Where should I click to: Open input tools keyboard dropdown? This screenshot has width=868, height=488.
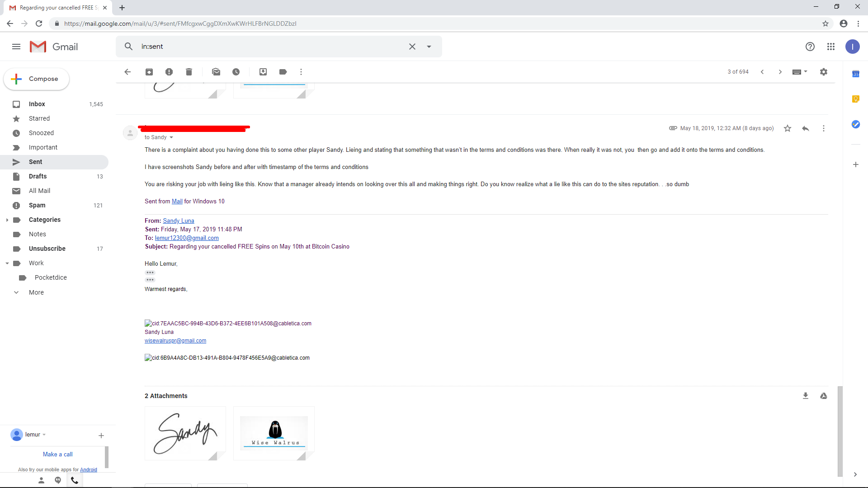tap(800, 72)
